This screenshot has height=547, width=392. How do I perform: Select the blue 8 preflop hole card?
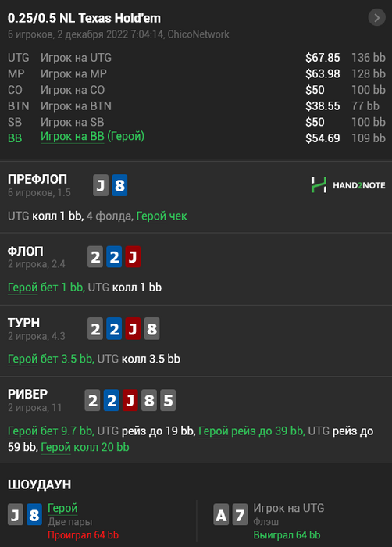[119, 185]
